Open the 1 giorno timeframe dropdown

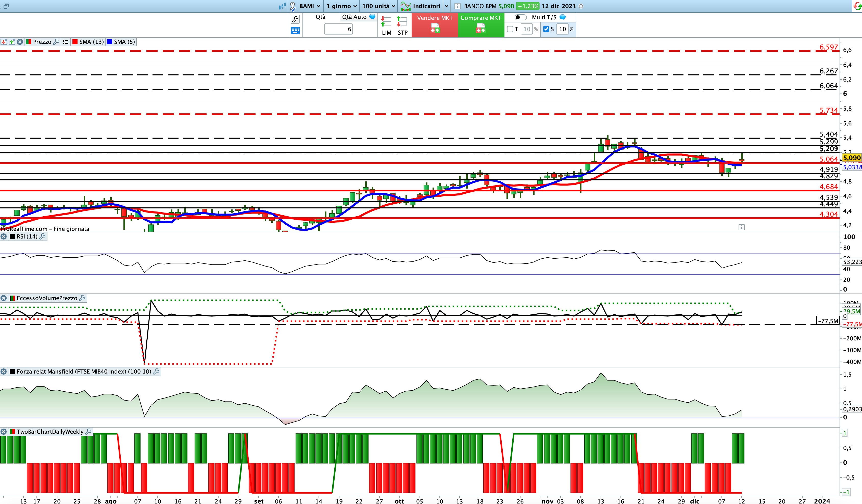click(x=341, y=6)
